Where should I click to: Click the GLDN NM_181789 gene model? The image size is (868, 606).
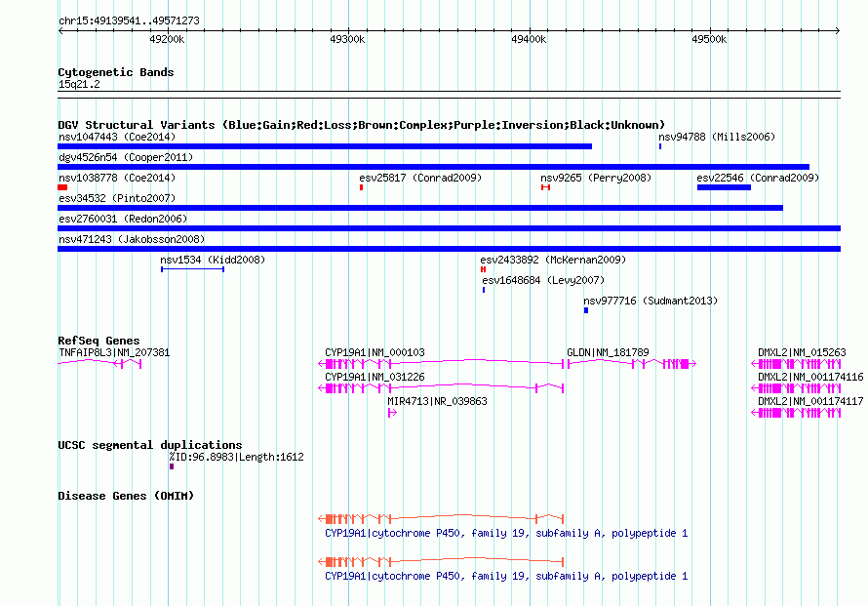632,363
